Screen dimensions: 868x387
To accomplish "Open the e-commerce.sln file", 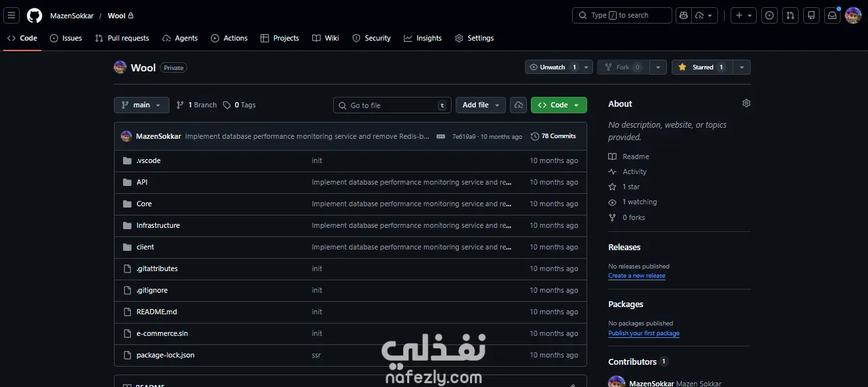I will click(162, 333).
